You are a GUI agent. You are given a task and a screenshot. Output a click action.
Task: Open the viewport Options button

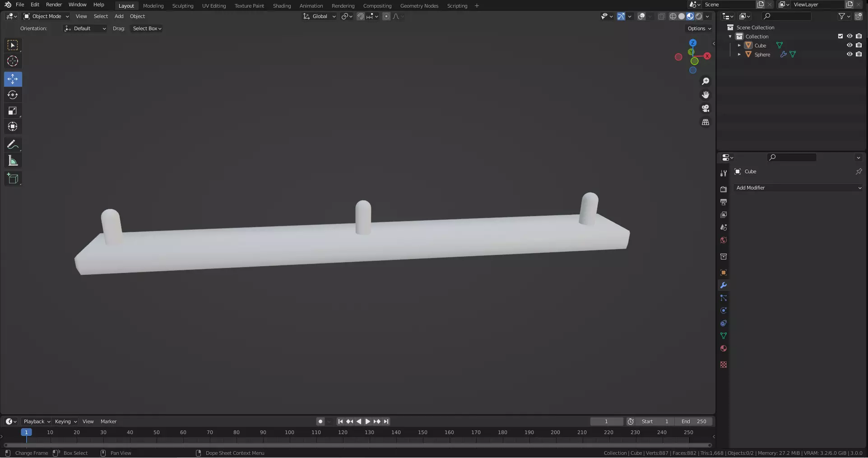tap(699, 28)
